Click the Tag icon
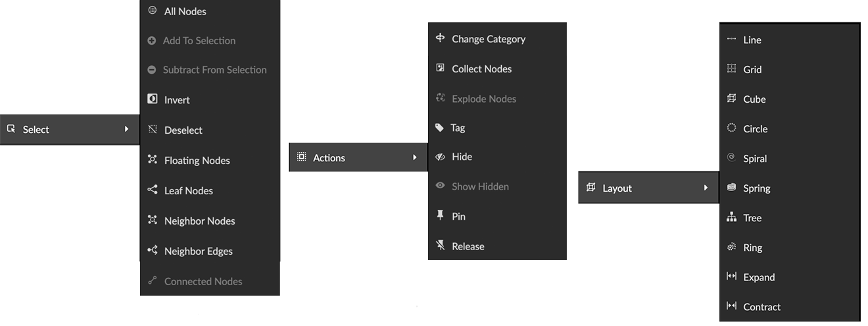Image resolution: width=868 pixels, height=326 pixels. [x=440, y=128]
